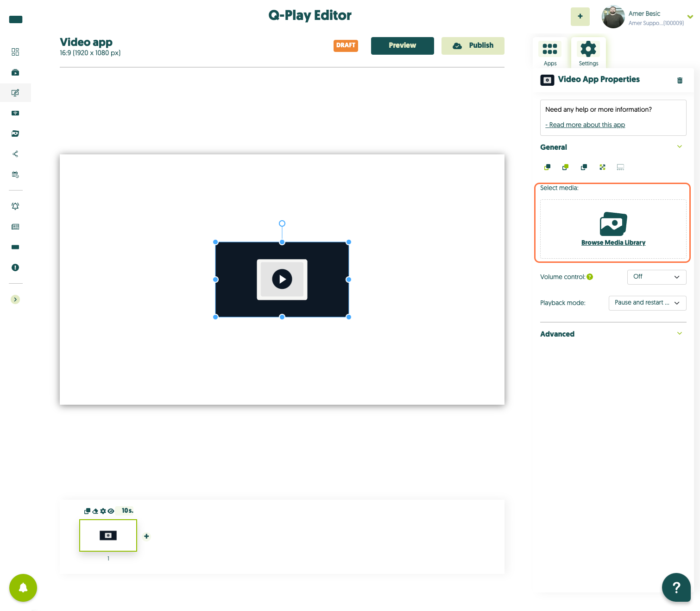Click the video play button on canvas
Screen dimensions: 700x611
coord(282,279)
